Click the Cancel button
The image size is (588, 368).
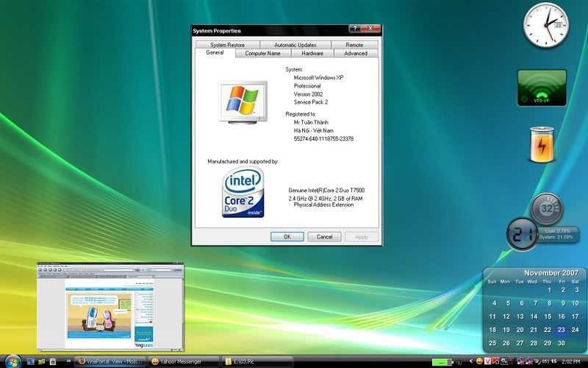pyautogui.click(x=324, y=237)
